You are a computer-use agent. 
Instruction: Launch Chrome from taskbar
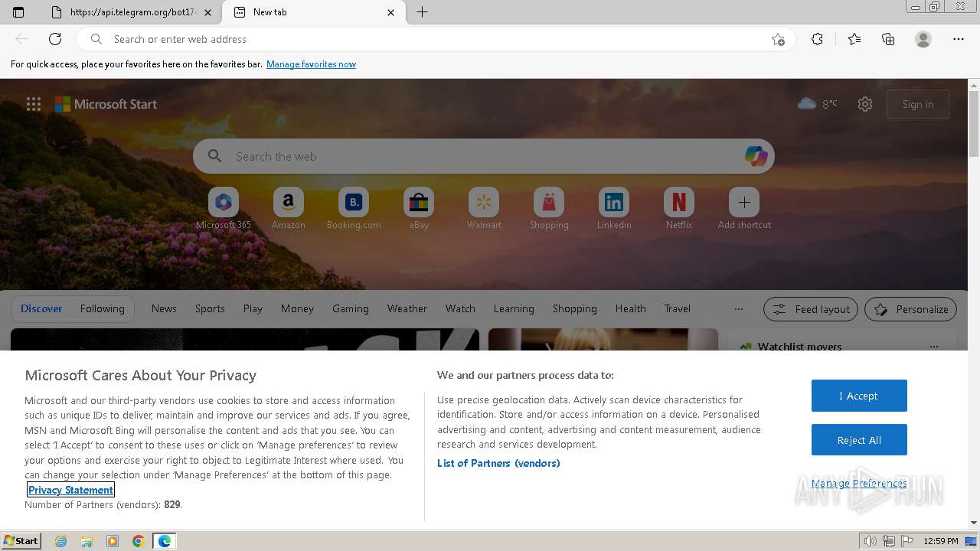click(x=139, y=541)
